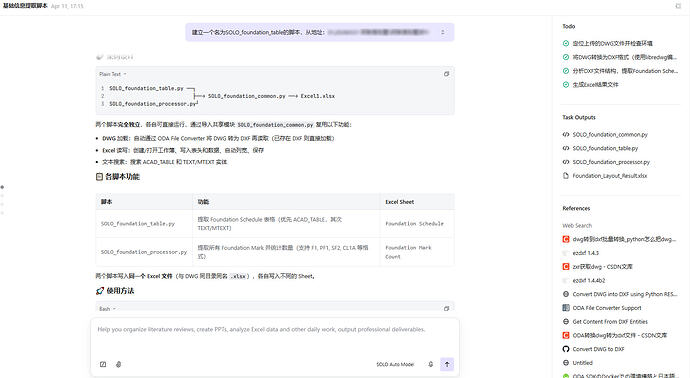
Task: Click the 'Task Outputs' section heading
Action: pyautogui.click(x=579, y=117)
